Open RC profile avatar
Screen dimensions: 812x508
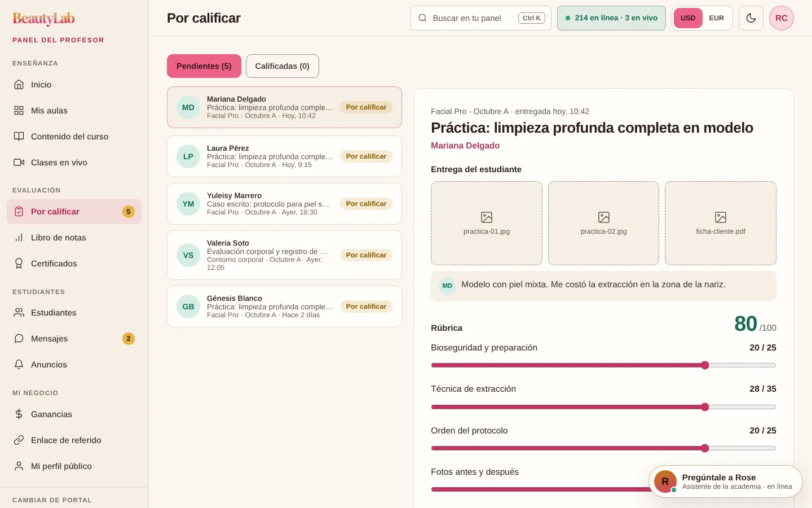point(782,18)
